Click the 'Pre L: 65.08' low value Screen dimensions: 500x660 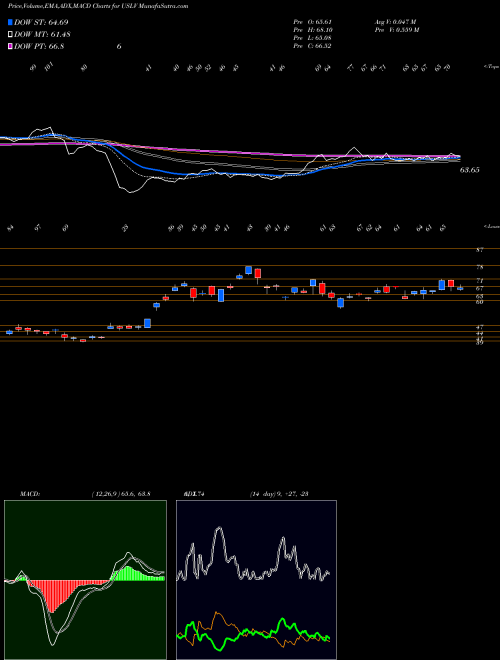(x=311, y=38)
